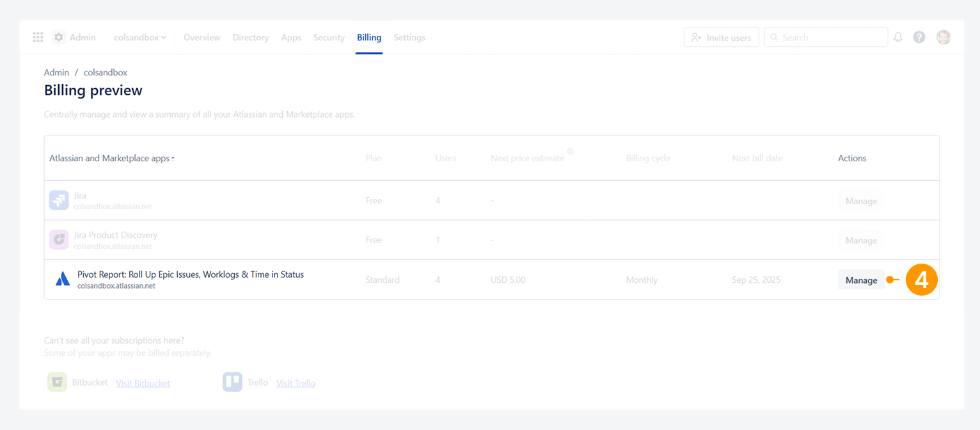
Task: Click the Pivot Report users value 4
Action: tap(438, 280)
